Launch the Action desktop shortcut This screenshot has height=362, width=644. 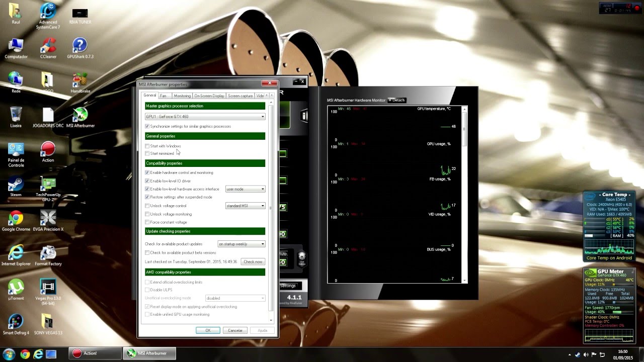click(x=48, y=151)
